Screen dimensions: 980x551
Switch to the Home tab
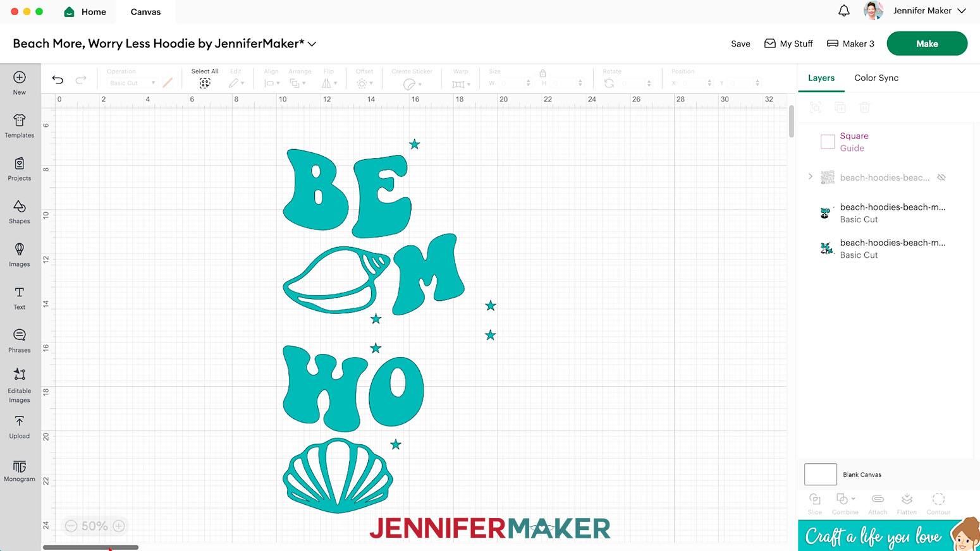(x=85, y=12)
